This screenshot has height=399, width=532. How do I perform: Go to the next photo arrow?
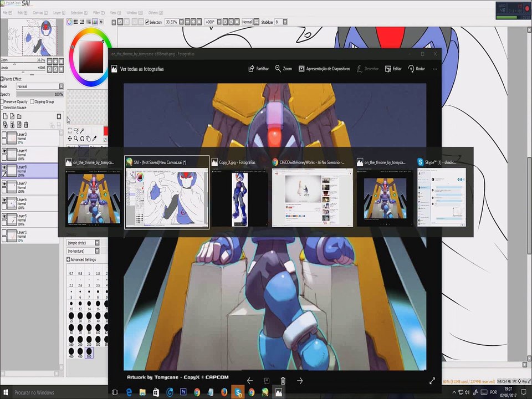click(x=300, y=381)
